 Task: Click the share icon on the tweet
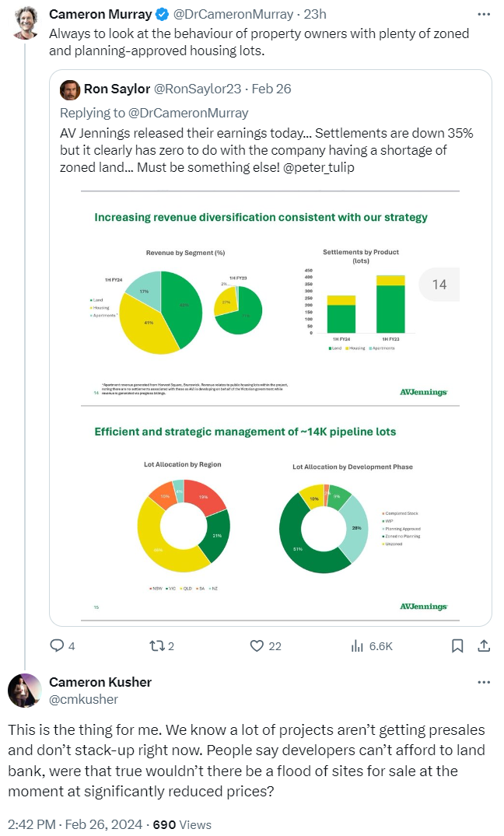[x=483, y=645]
